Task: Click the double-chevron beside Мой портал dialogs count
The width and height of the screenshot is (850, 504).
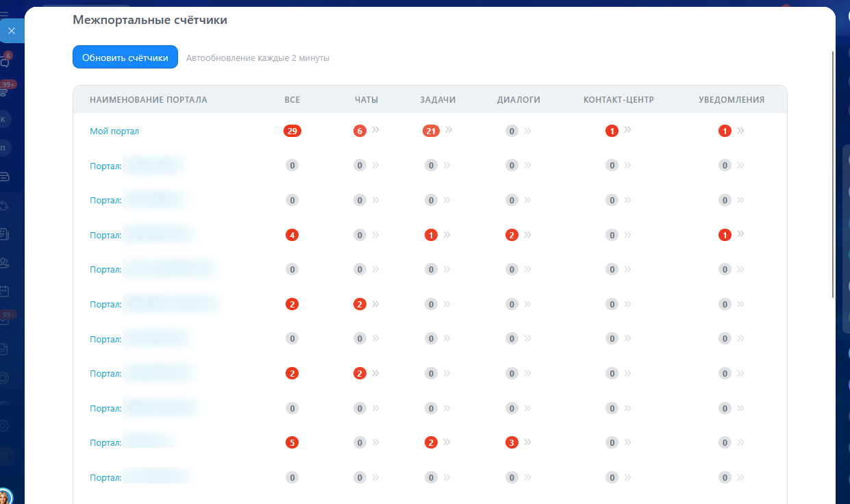Action: coord(527,131)
